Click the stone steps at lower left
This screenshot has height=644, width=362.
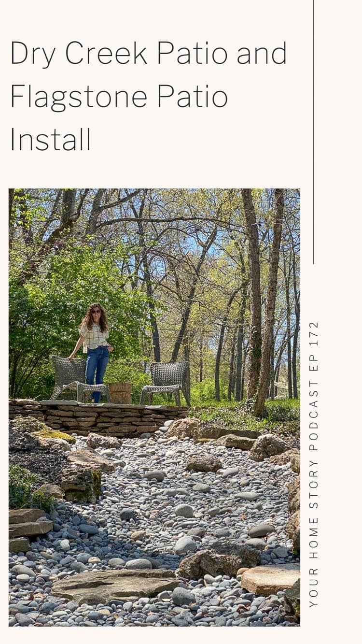pyautogui.click(x=29, y=530)
